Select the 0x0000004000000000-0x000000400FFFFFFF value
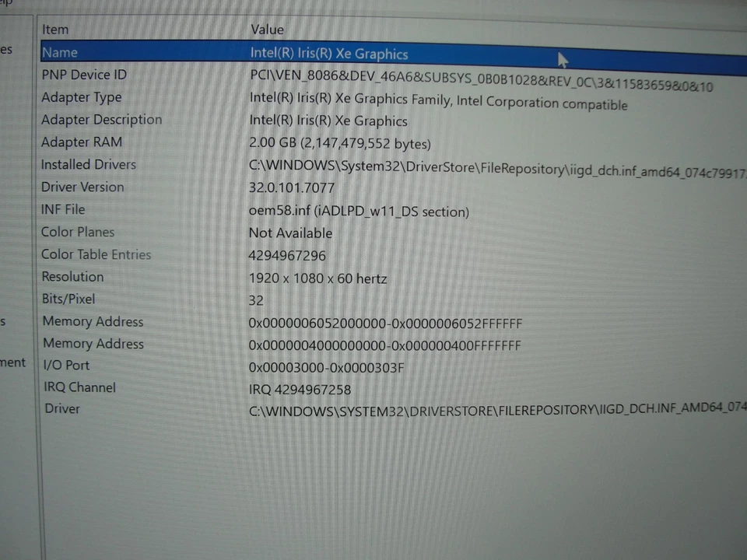Screen dimensions: 747x560 coord(385,345)
